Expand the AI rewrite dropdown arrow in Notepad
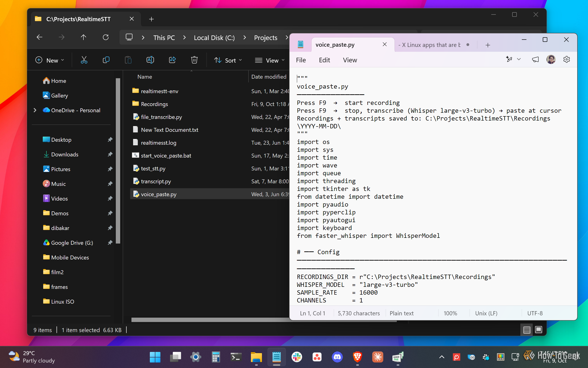 (519, 59)
